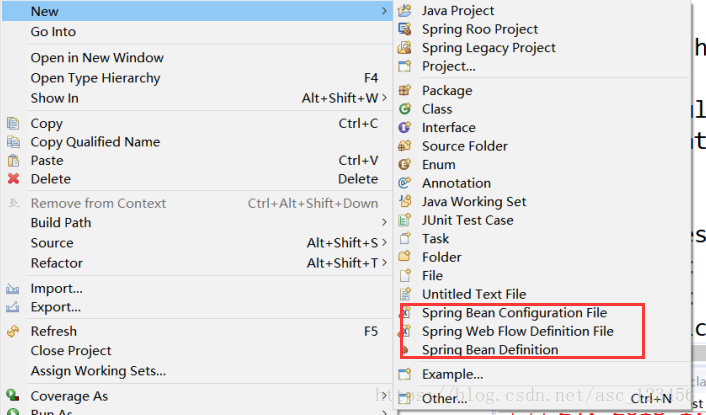Image resolution: width=706 pixels, height=415 pixels.
Task: Click the Alt+Shift+T shortcut text
Action: (342, 263)
